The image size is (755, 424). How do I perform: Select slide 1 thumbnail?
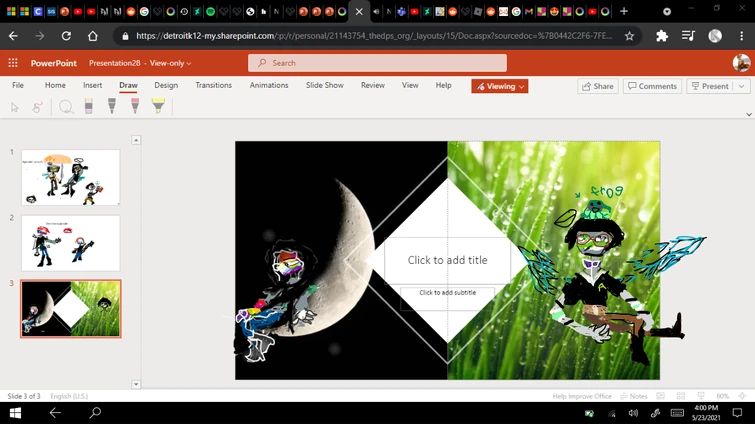tap(71, 177)
